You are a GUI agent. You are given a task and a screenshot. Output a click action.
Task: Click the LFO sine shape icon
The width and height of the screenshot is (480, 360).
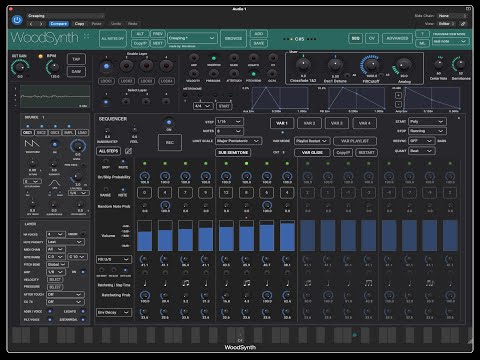54,183
